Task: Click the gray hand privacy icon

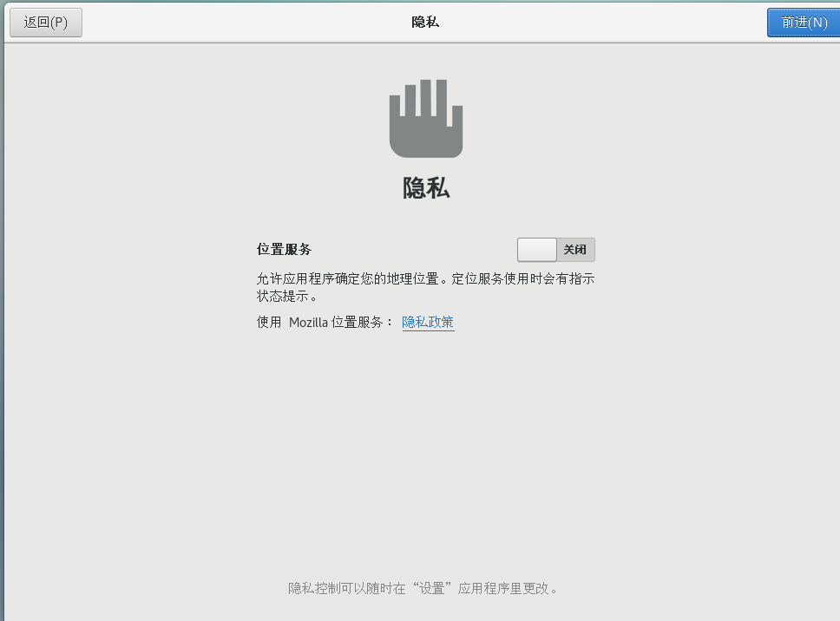Action: tap(426, 118)
